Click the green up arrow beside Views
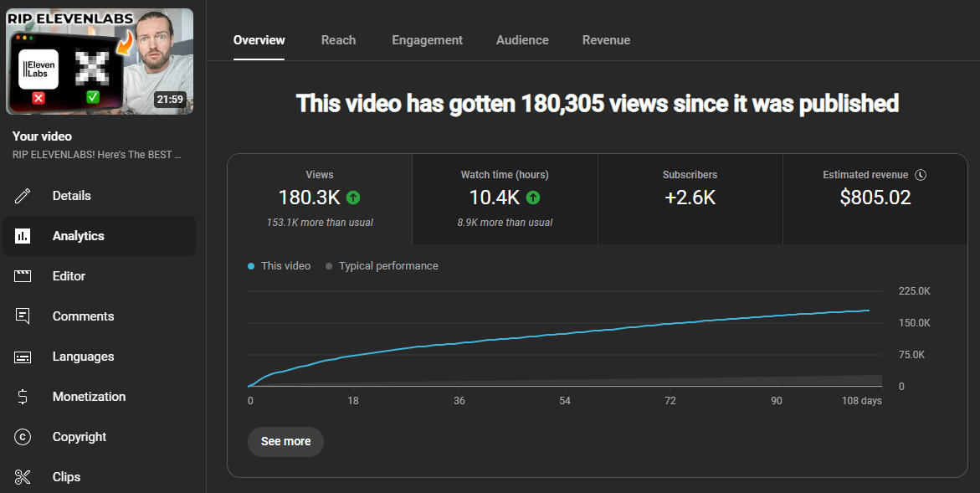This screenshot has height=493, width=980. tap(353, 198)
